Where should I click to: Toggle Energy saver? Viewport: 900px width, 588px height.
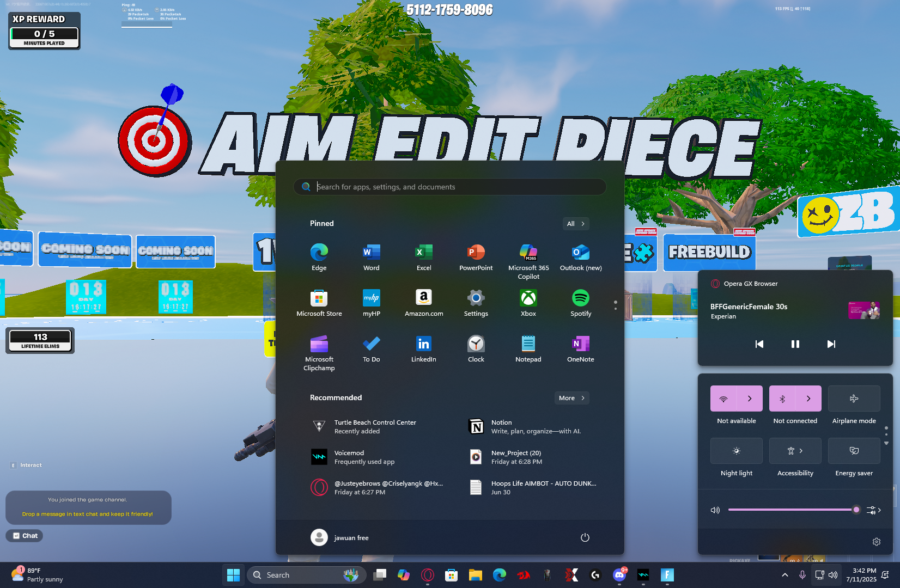point(854,451)
